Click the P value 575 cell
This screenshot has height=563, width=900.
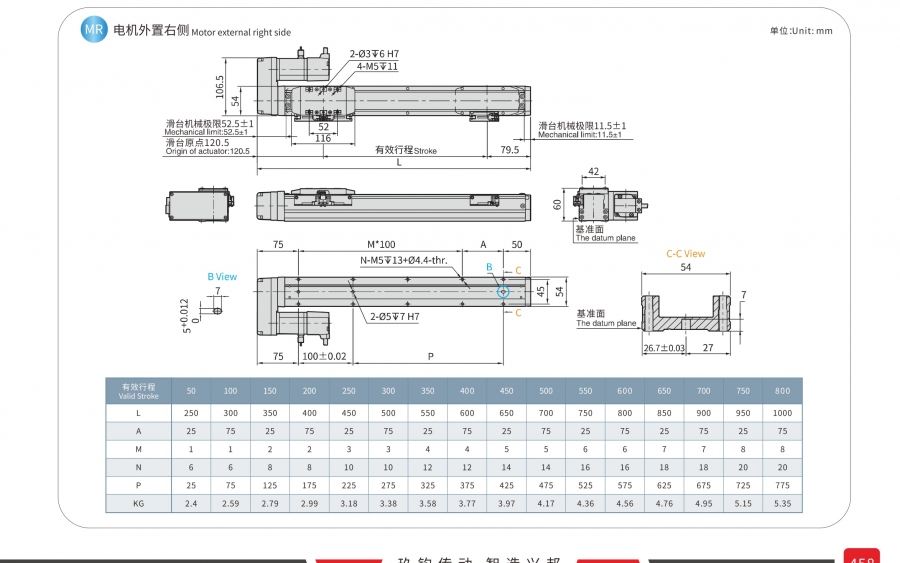coord(624,486)
